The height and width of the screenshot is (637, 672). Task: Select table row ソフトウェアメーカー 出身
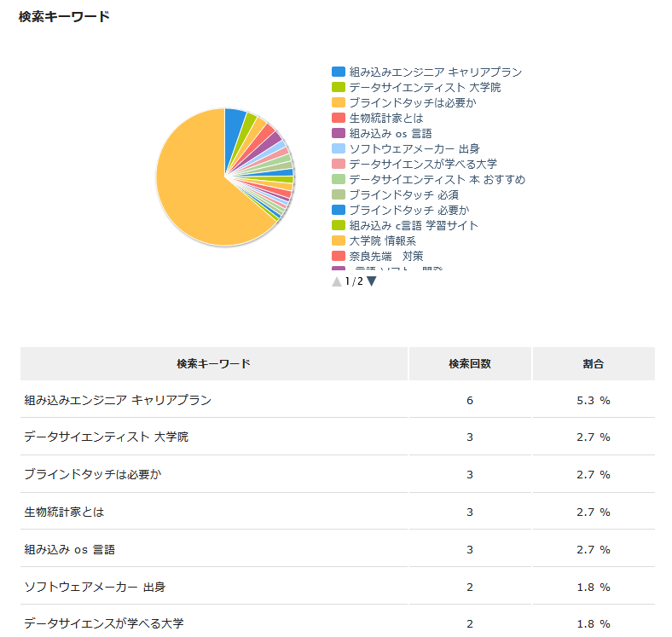(338, 587)
